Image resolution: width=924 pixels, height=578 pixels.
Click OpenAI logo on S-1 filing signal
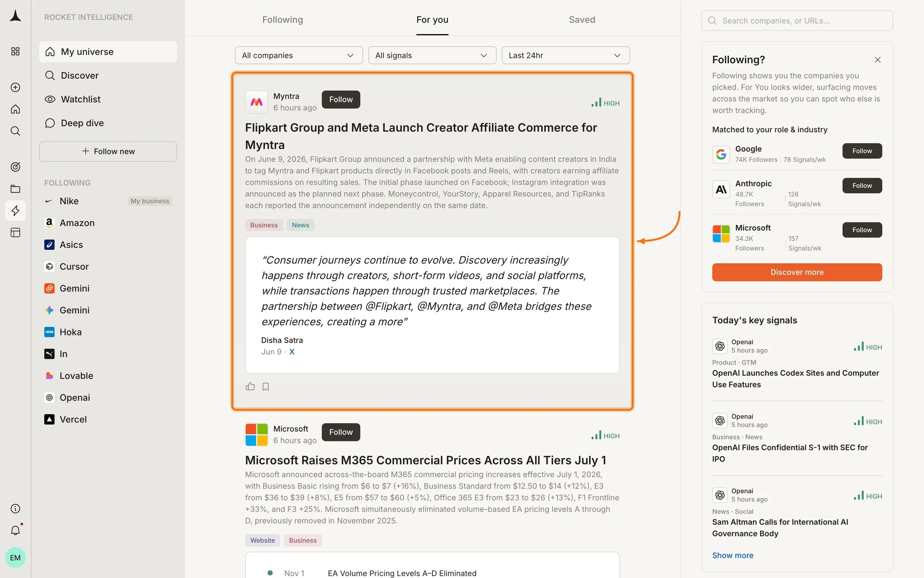(x=720, y=421)
